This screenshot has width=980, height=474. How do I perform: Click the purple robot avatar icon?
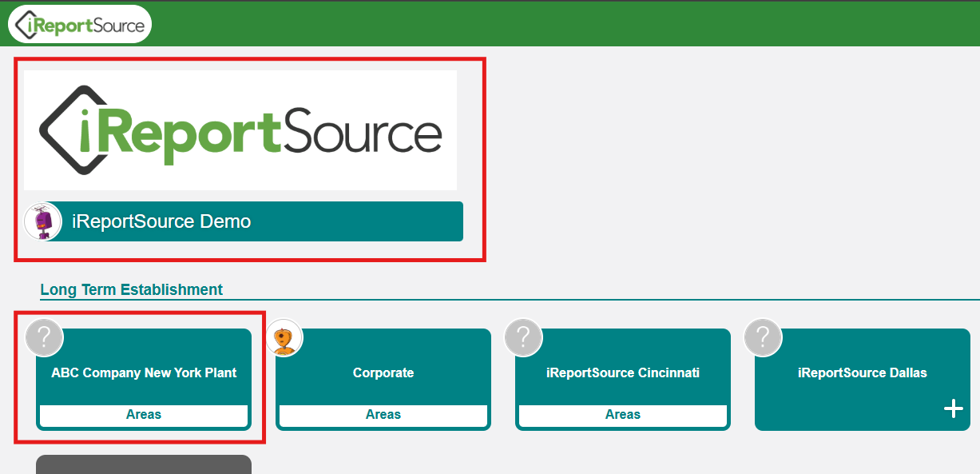coord(43,221)
